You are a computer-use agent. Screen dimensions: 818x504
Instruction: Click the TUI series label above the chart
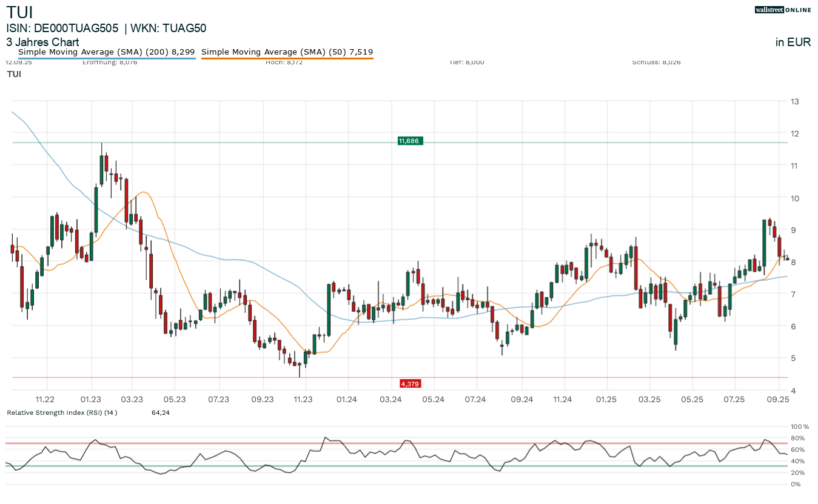coord(14,74)
